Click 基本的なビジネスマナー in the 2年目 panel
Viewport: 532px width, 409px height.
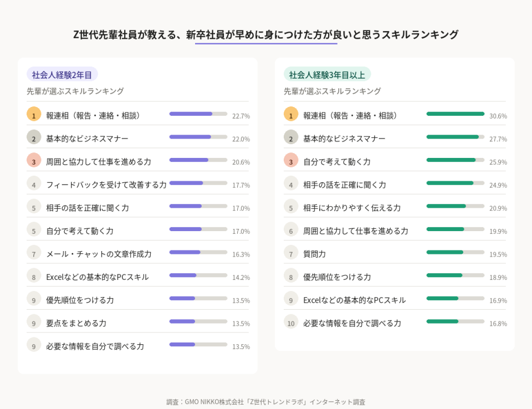tap(87, 138)
